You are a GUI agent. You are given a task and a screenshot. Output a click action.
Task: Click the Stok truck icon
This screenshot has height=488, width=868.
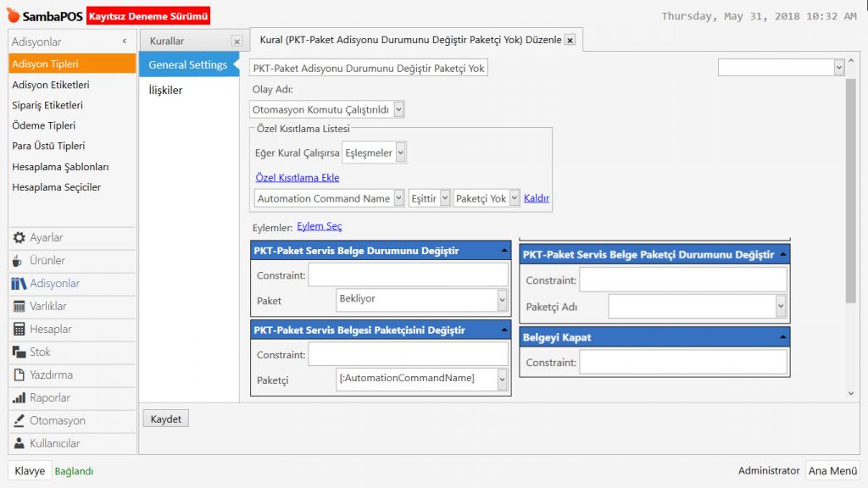[19, 352]
